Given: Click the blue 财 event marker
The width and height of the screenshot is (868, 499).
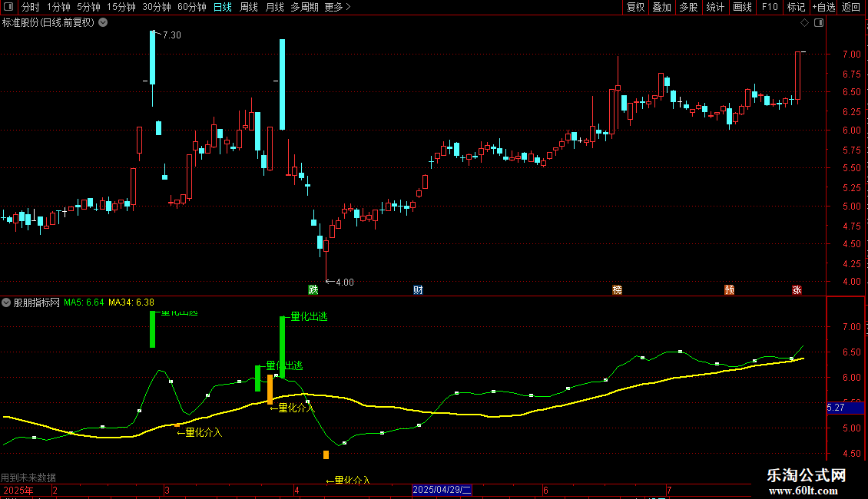Looking at the screenshot, I should (418, 290).
